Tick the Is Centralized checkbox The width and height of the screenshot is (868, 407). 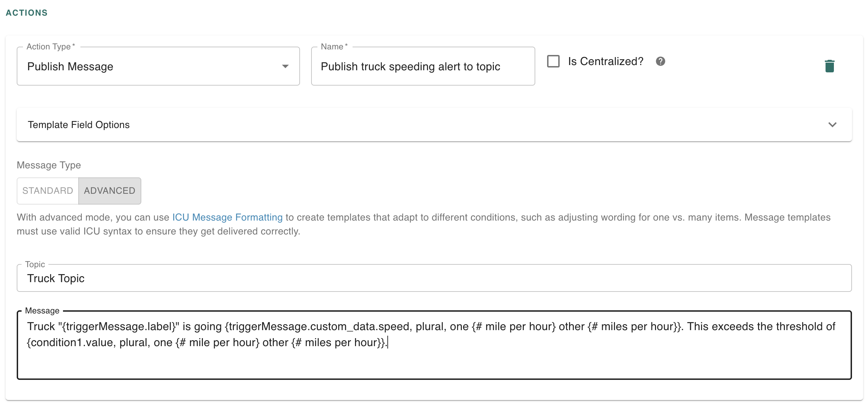[553, 62]
